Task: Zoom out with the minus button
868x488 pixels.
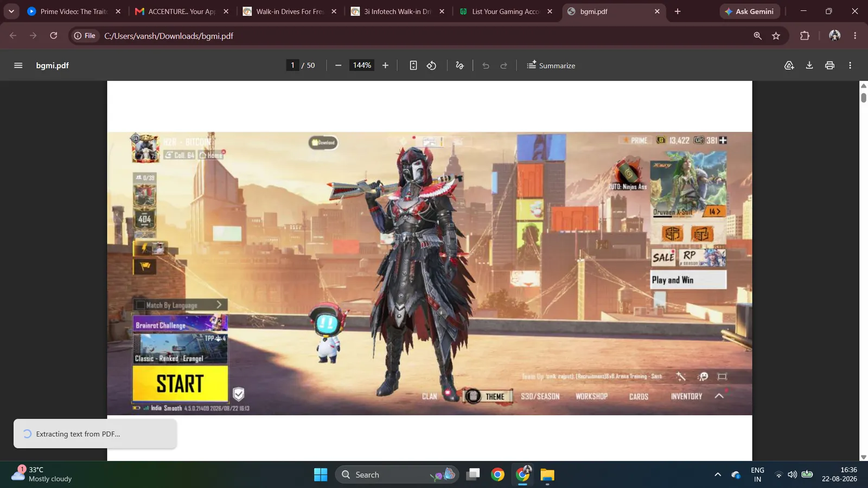Action: tap(339, 65)
